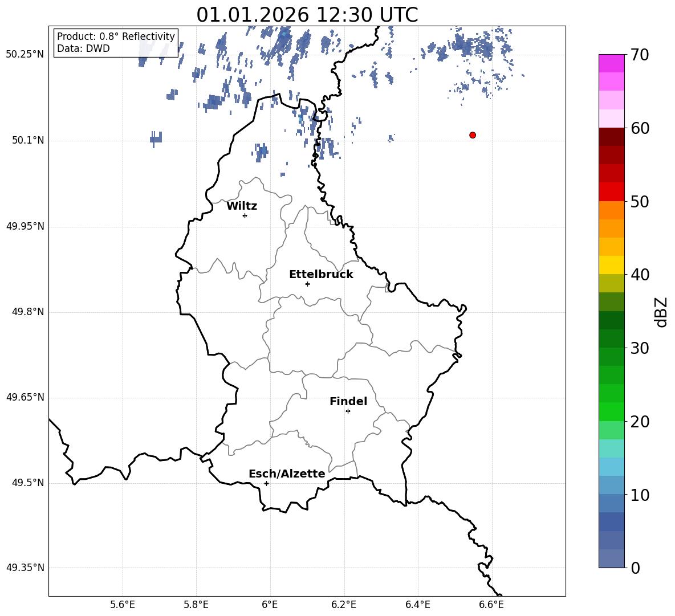Click the yellow 40 dBZ color band
The image size is (675, 616).
611,265
